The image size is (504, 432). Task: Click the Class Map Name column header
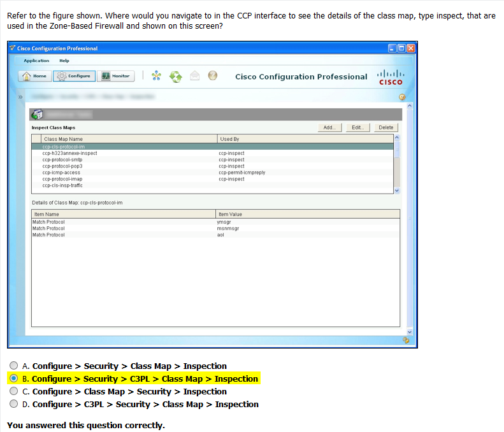[x=129, y=139]
